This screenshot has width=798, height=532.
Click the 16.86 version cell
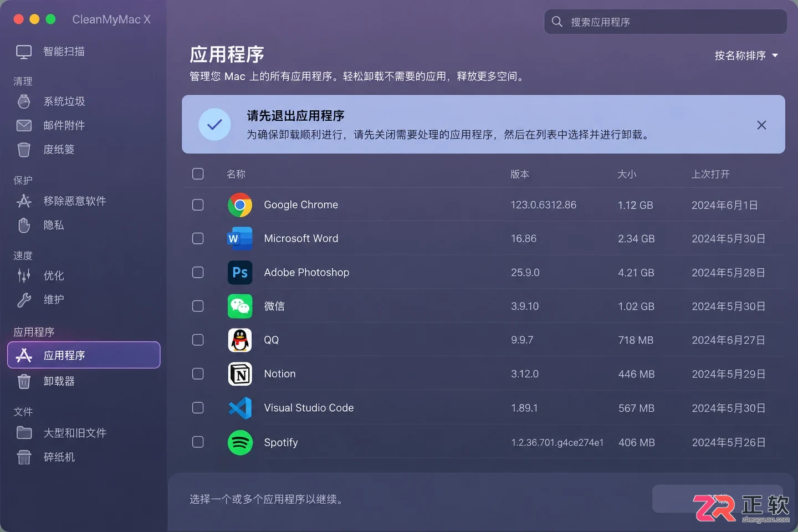(x=524, y=239)
